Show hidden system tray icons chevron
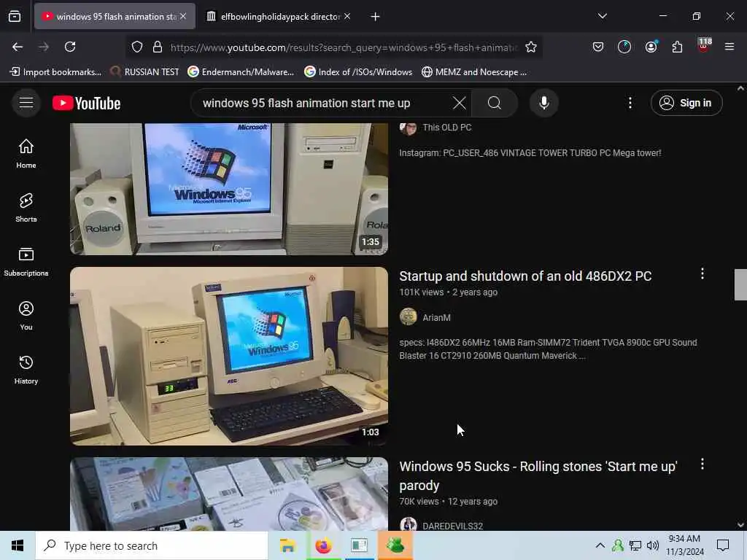Viewport: 747px width, 560px height. pos(600,545)
